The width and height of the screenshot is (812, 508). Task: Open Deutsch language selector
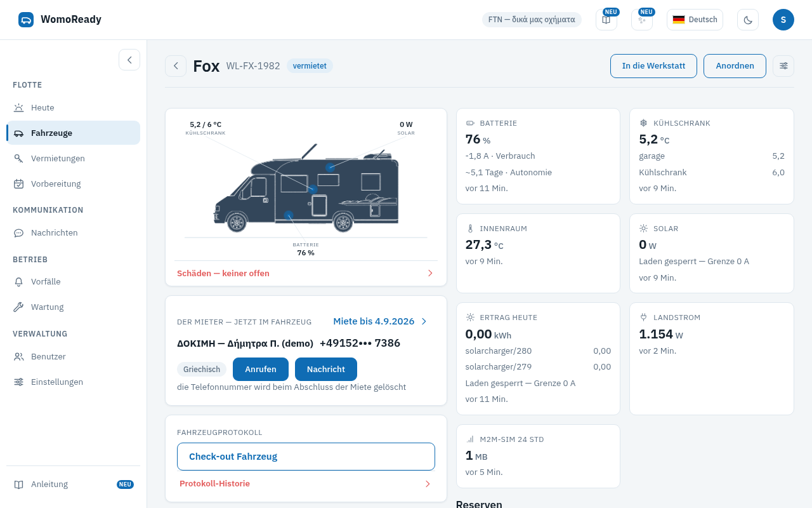point(695,20)
